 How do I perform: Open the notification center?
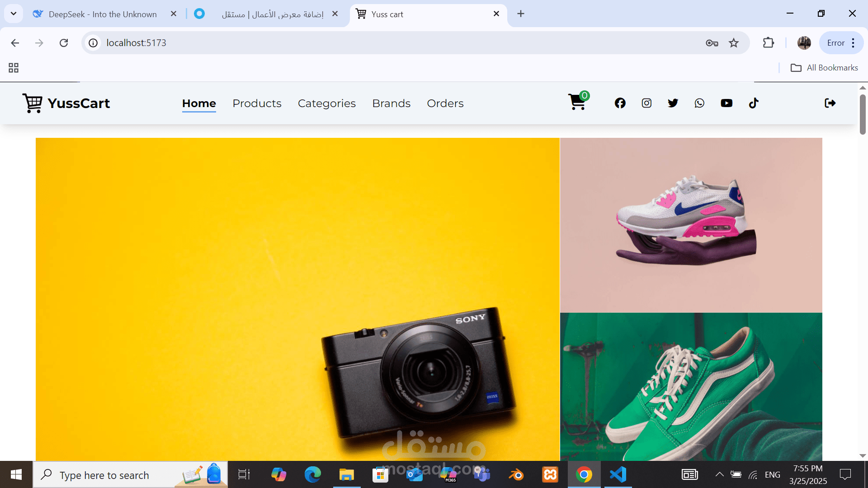click(845, 474)
